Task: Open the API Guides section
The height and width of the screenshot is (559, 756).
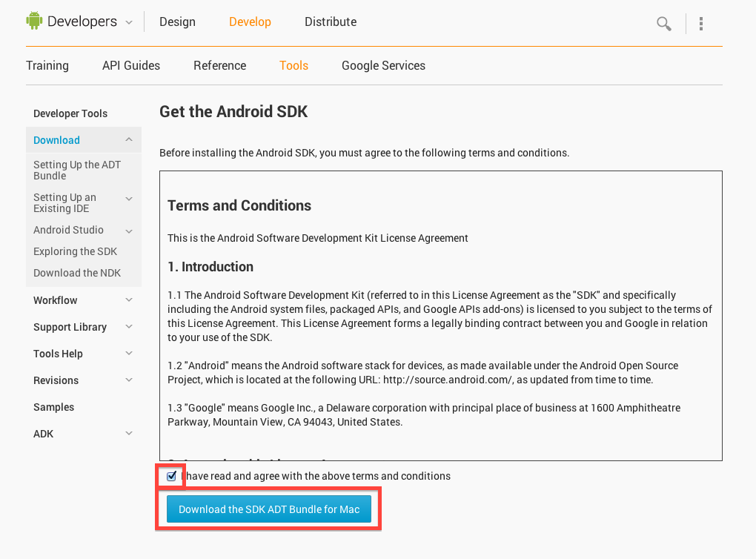Action: click(x=131, y=65)
